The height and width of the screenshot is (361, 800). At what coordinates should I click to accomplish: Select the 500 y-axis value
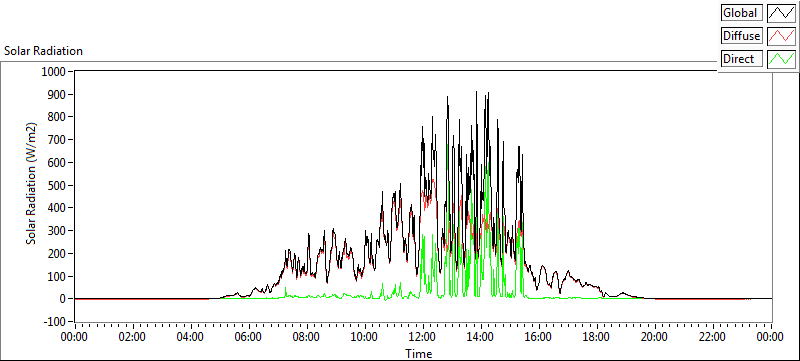(56, 185)
